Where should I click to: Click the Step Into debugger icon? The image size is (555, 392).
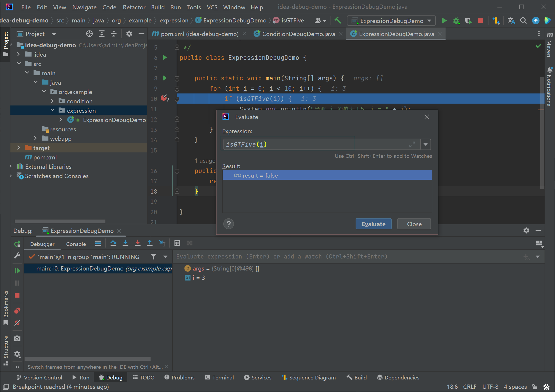click(125, 243)
